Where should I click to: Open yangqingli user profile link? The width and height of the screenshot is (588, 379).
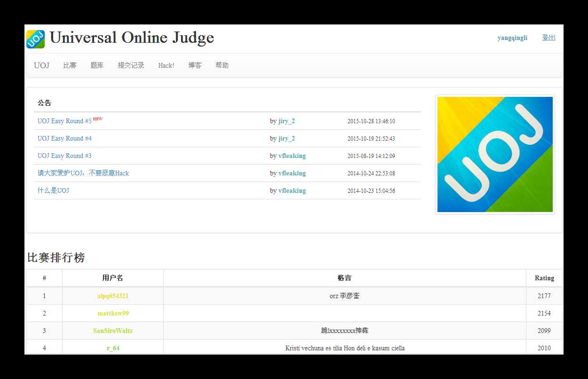point(512,38)
